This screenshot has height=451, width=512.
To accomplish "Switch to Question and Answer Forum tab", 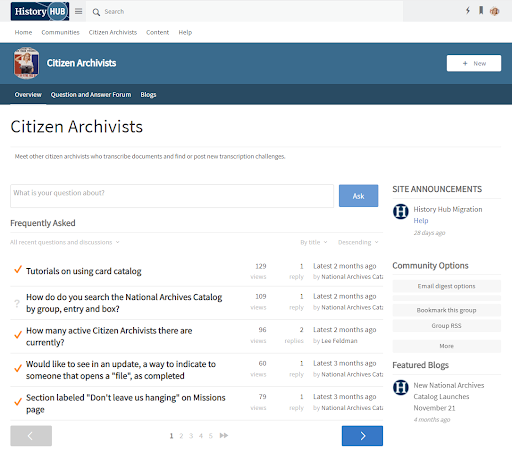I will tap(91, 95).
